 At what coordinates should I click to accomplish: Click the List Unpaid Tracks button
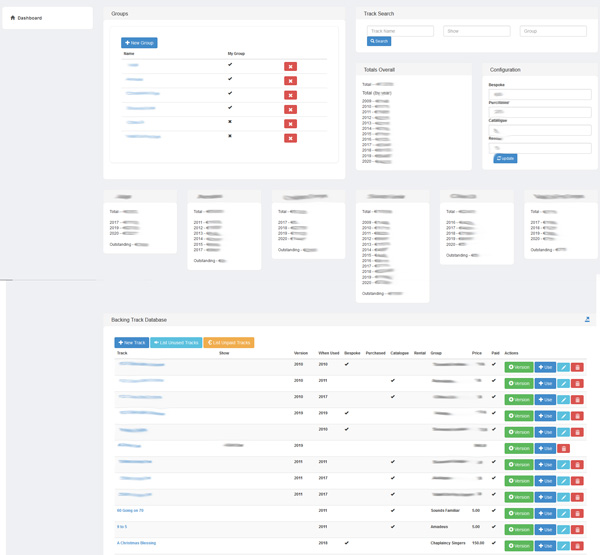coord(229,343)
